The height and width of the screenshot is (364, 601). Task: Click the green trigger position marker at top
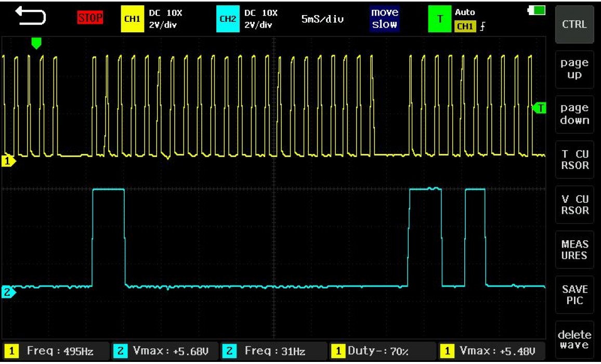pyautogui.click(x=35, y=43)
